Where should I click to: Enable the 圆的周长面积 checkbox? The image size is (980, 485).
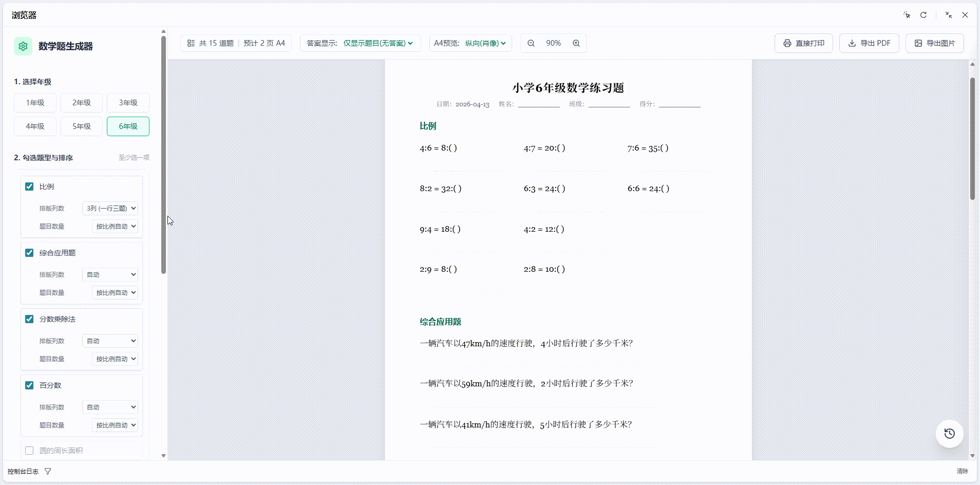29,451
